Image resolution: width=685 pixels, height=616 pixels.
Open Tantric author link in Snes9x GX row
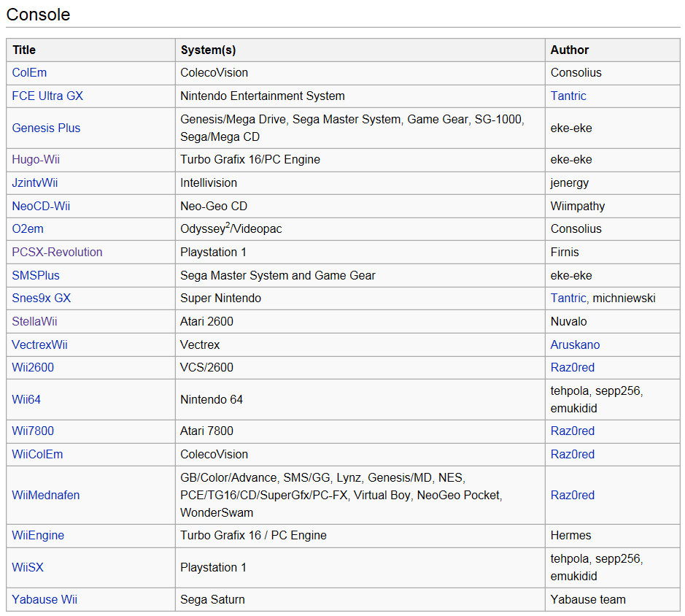coord(568,299)
